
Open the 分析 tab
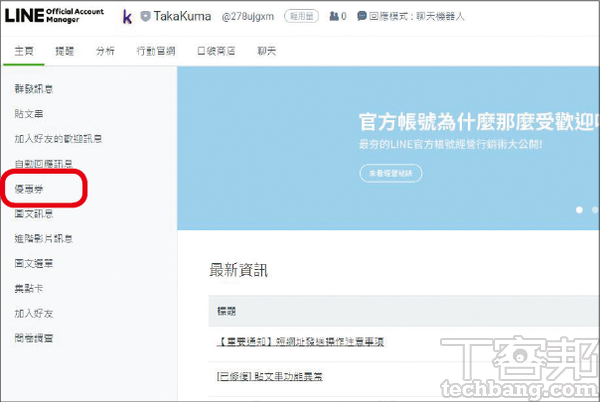105,51
